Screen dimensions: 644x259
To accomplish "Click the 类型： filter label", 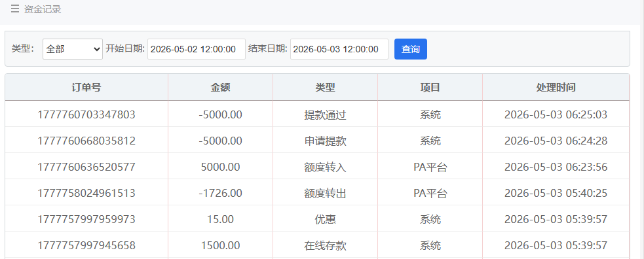I will (x=22, y=49).
